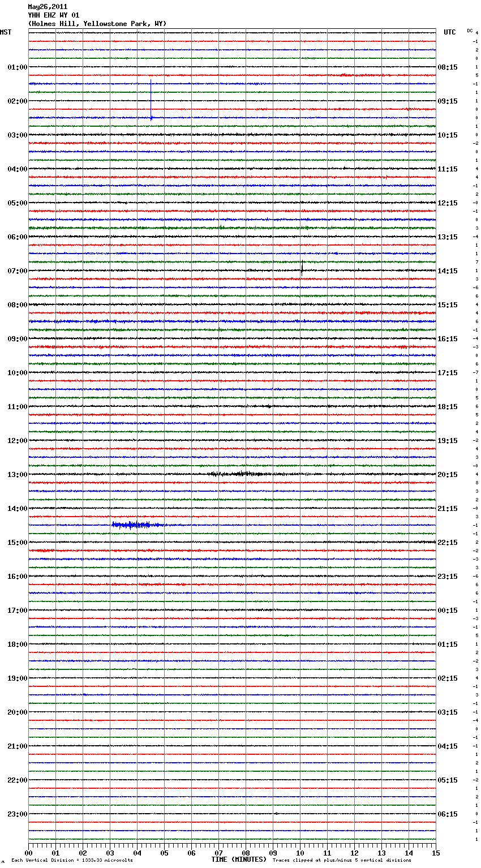Image resolution: width=481 pixels, height=868 pixels.
Task: Click the 10:15 UTC time label
Action: [x=448, y=135]
